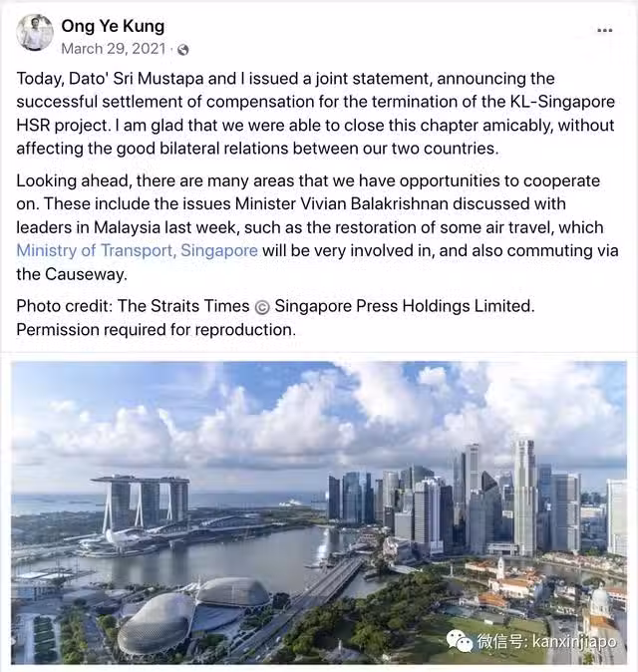Viewport: 638px width, 672px height.
Task: Click the words The Straits Times in the photo credit
Action: [x=183, y=306]
